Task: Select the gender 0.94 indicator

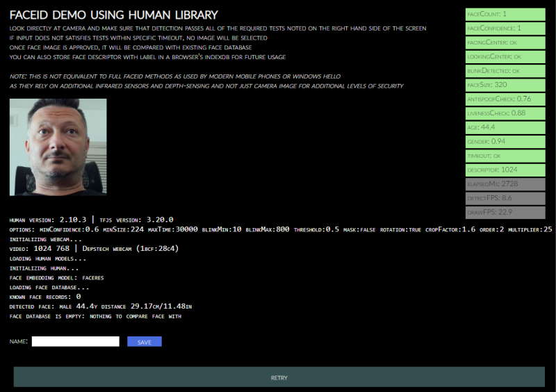Action: click(x=505, y=142)
